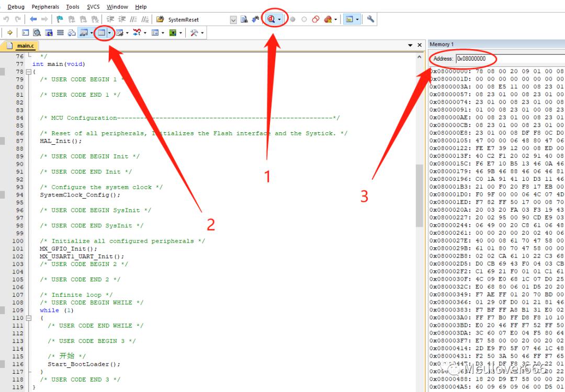Open the window layout icon
Image resolution: width=565 pixels, height=392 pixels.
[x=349, y=19]
